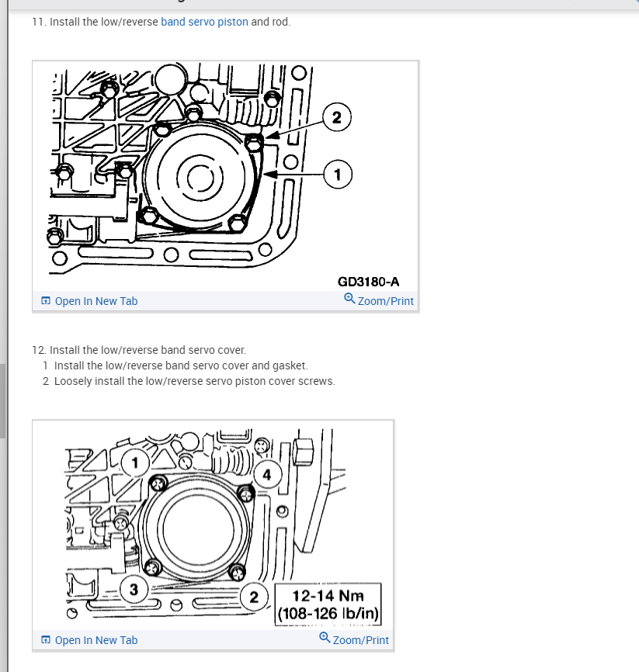Click the magnifier icon under diagram GD3180-A
The width and height of the screenshot is (639, 672).
click(x=349, y=298)
